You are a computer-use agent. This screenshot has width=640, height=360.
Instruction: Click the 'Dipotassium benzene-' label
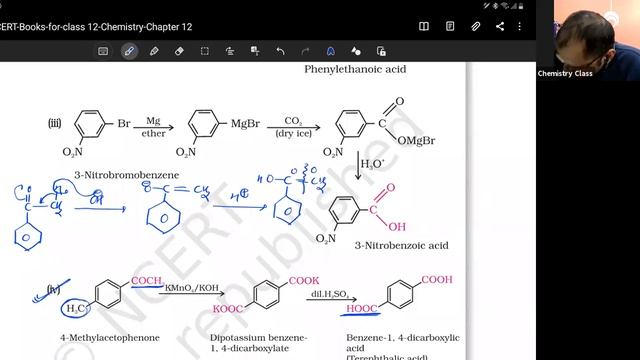[259, 338]
